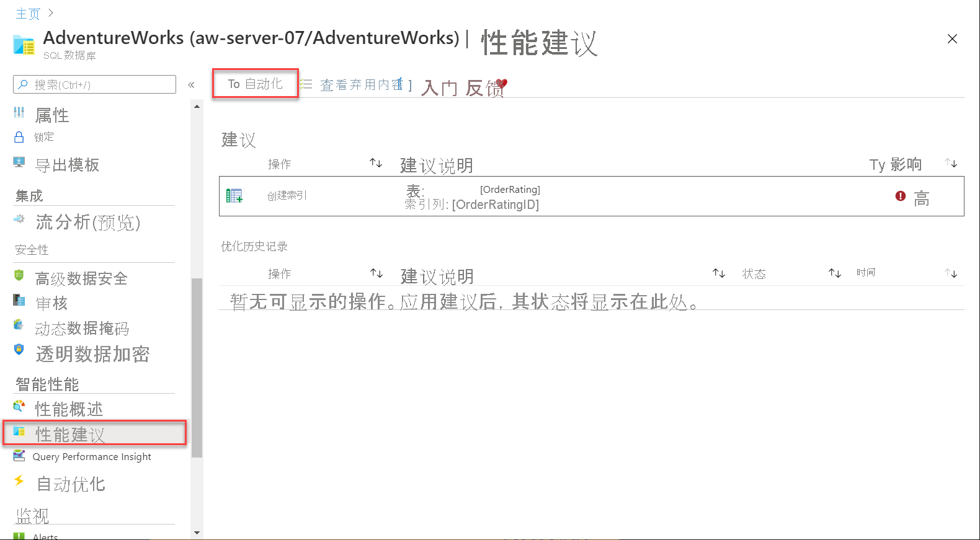This screenshot has width=980, height=540.
Task: Sort history by 时间 column arrows
Action: tap(951, 273)
